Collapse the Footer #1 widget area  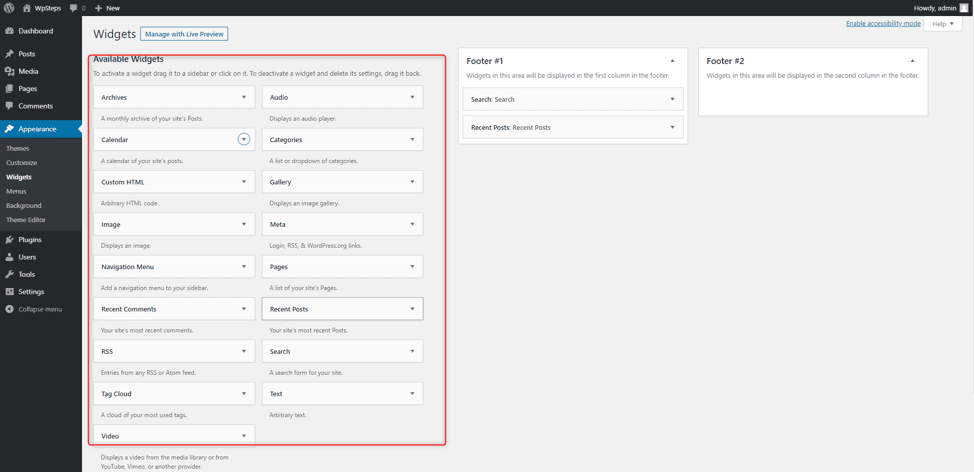[672, 61]
